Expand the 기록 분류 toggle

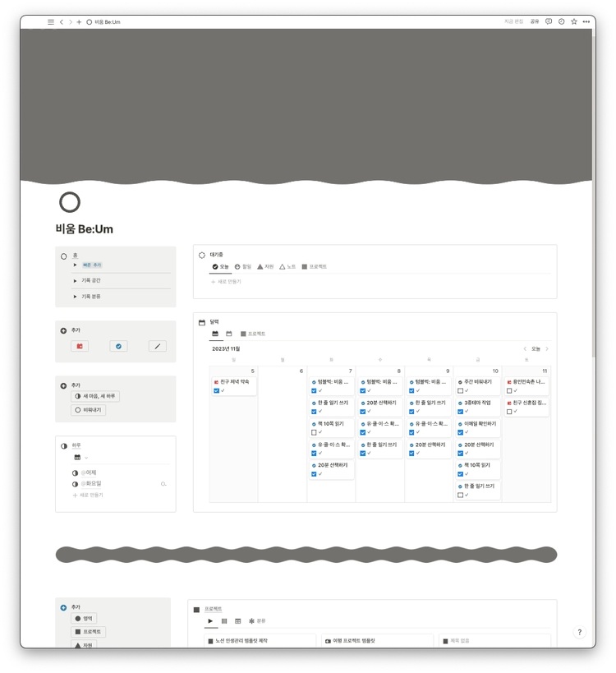(75, 297)
